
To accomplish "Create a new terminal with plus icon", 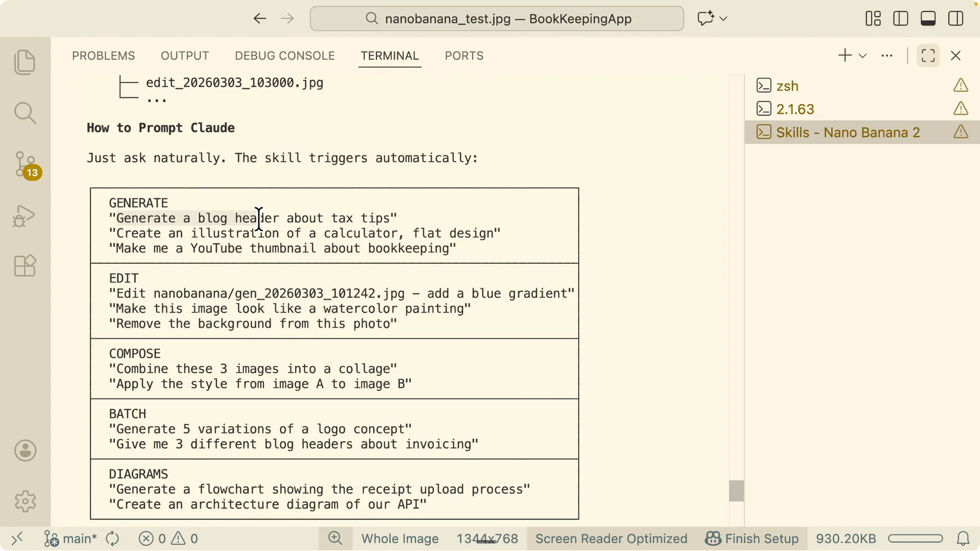I will tap(845, 56).
